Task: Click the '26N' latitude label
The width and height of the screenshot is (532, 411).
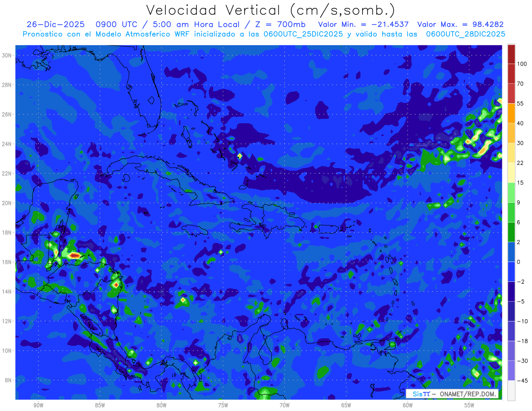Action: point(8,114)
